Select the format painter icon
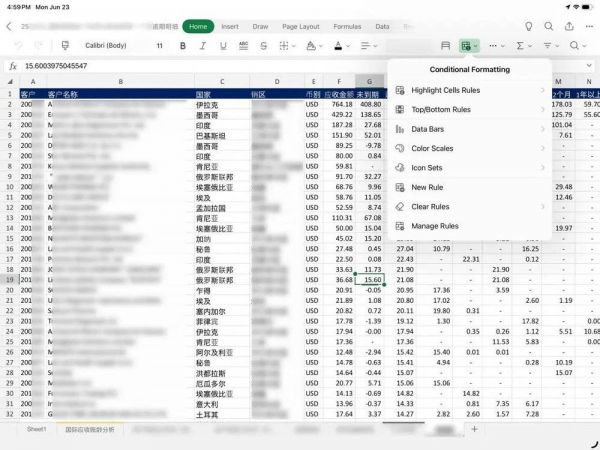Image resolution: width=600 pixels, height=450 pixels. click(64, 46)
